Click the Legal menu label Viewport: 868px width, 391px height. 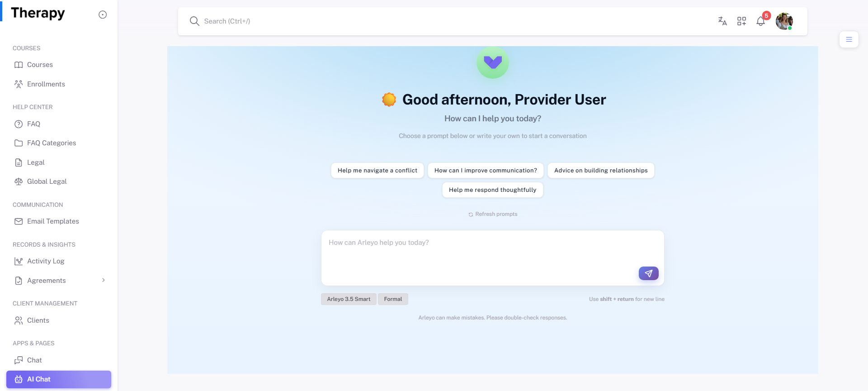[x=36, y=162]
